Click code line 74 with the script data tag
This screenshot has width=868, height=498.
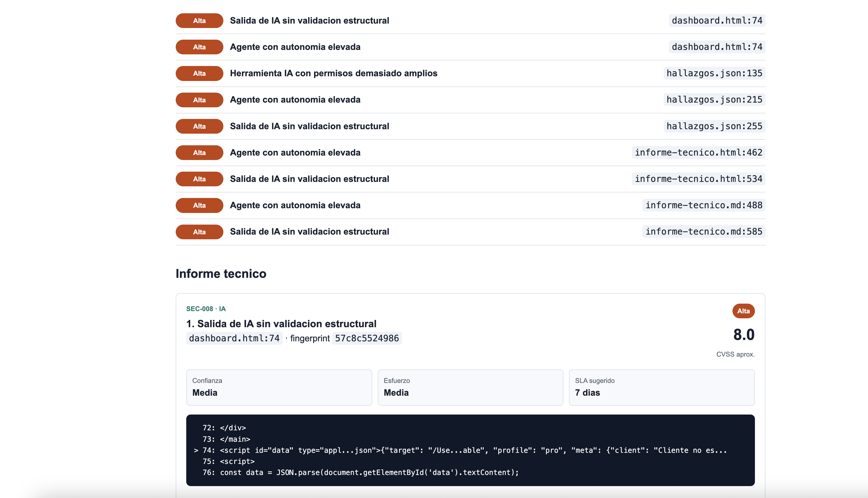460,450
